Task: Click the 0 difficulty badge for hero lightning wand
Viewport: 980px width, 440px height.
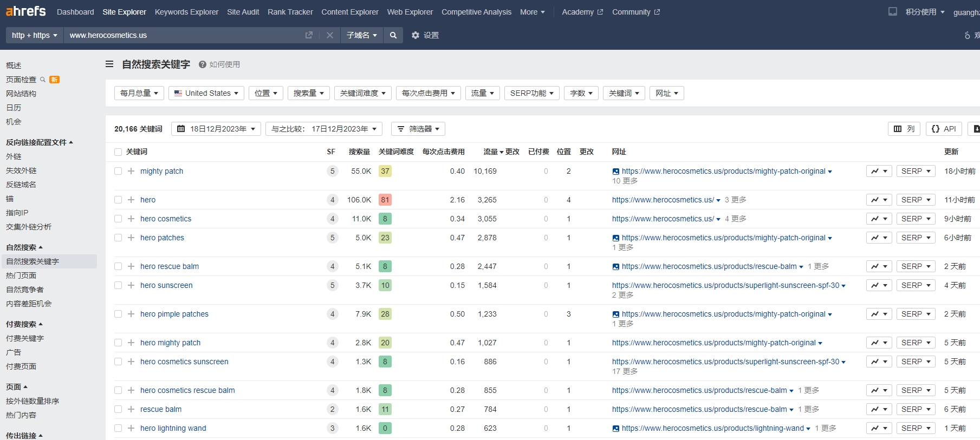Action: (x=385, y=428)
